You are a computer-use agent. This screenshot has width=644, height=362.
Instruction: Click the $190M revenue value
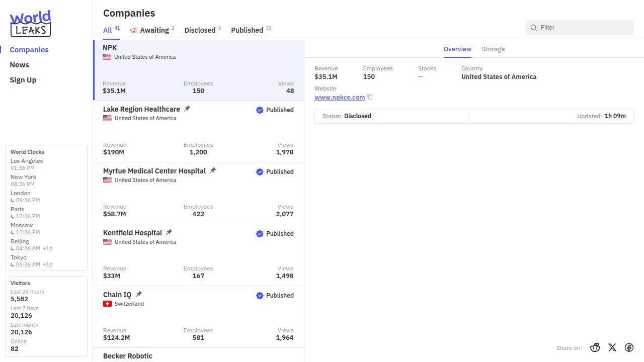point(113,152)
